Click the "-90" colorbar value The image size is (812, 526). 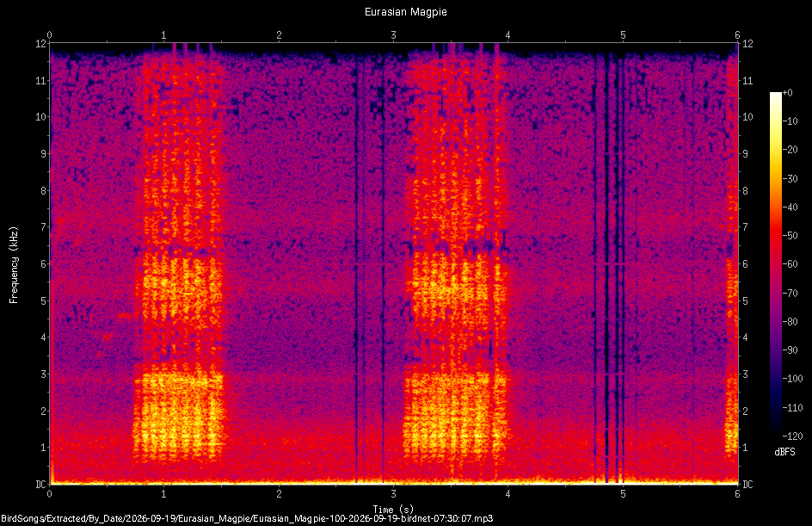pos(790,350)
